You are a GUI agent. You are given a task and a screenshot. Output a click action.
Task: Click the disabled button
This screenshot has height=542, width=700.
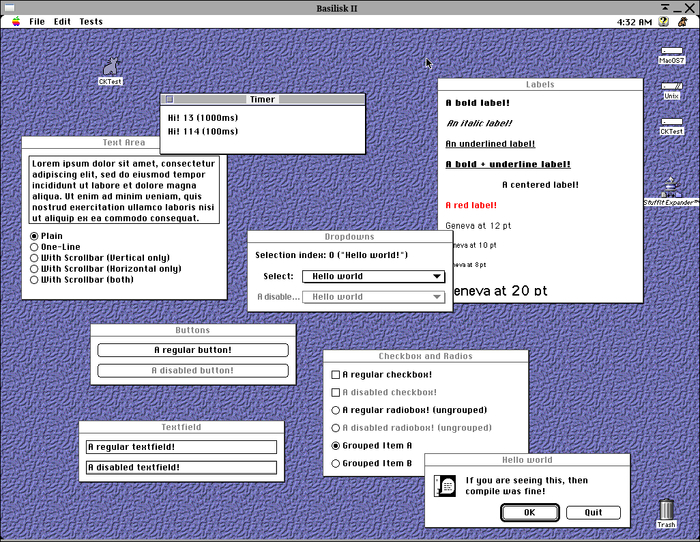193,371
